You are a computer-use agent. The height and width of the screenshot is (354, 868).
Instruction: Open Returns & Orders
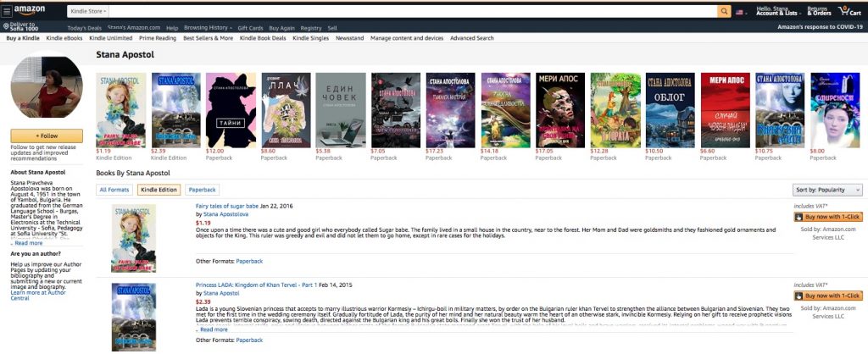(x=819, y=11)
